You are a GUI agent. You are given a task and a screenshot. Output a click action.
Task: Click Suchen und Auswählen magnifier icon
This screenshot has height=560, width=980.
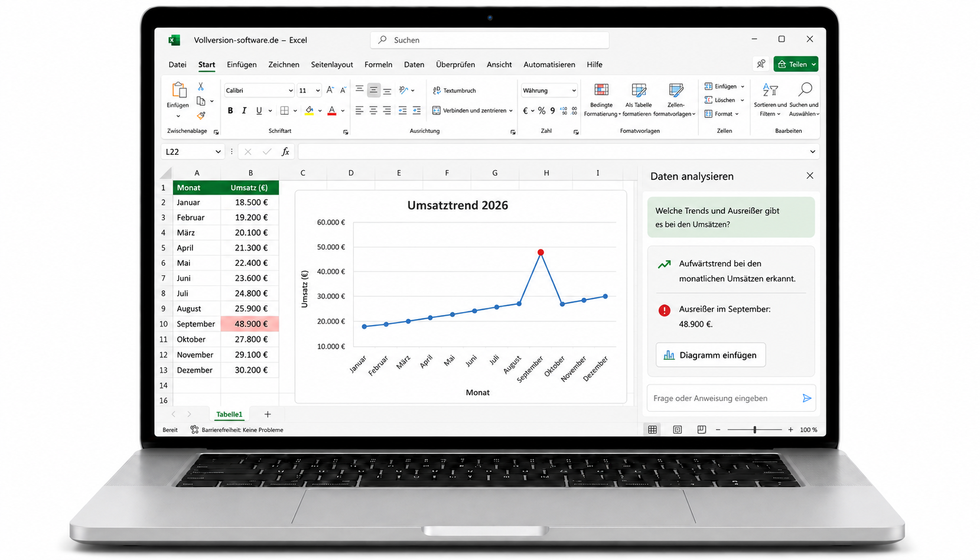805,89
